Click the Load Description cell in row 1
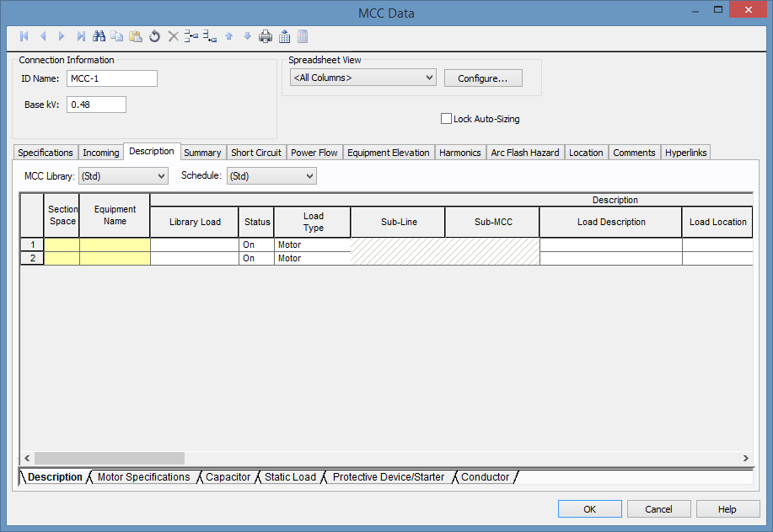The height and width of the screenshot is (532, 773). point(611,245)
